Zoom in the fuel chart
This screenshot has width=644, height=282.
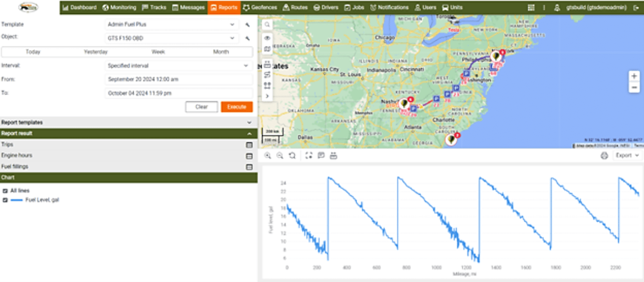click(267, 156)
